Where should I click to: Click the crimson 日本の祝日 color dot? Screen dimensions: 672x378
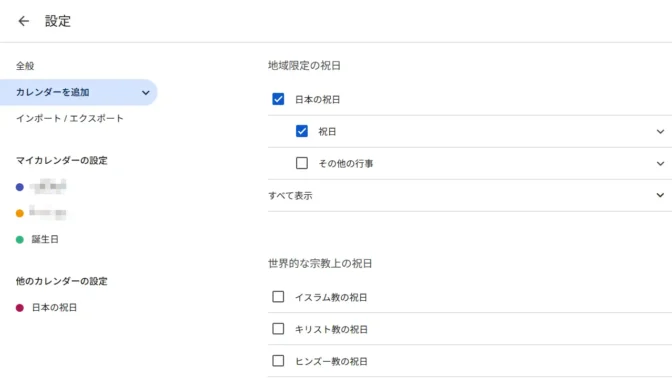(x=20, y=308)
